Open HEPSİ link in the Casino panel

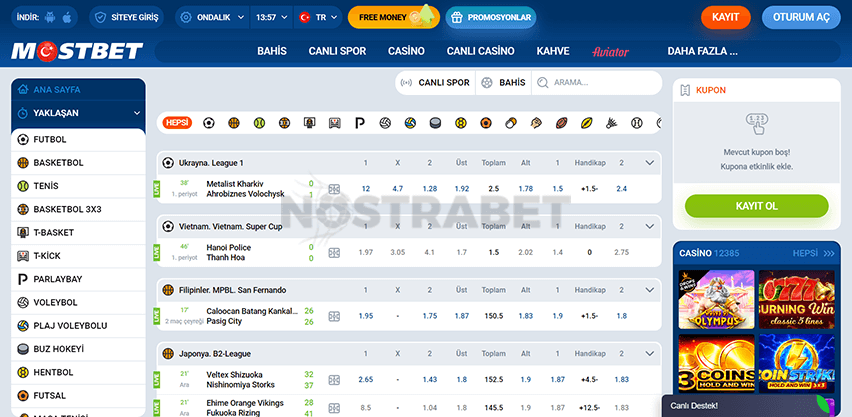click(813, 253)
